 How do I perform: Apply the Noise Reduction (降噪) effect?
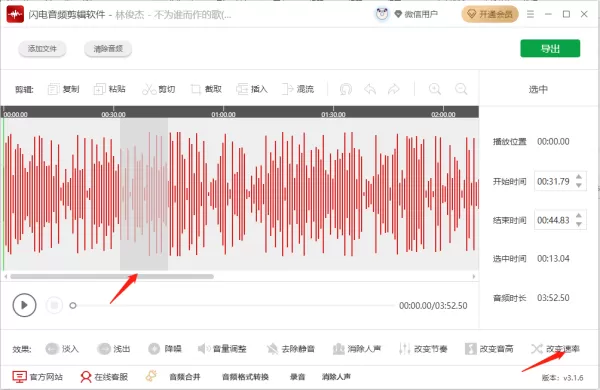tap(165, 349)
